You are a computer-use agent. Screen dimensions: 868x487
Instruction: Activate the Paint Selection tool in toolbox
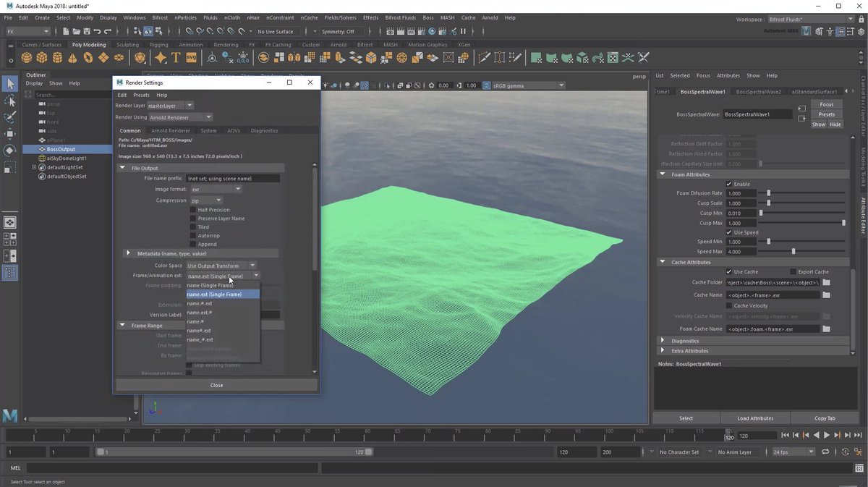[10, 118]
